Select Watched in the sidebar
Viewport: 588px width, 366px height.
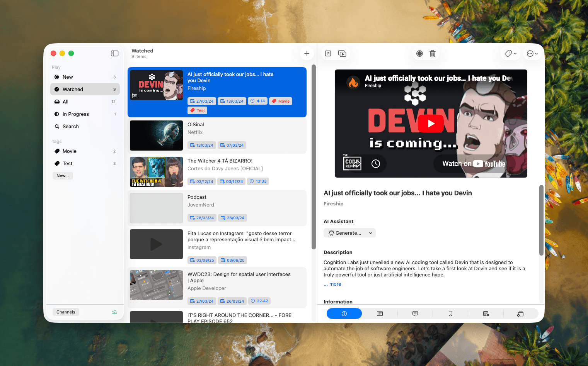(85, 89)
